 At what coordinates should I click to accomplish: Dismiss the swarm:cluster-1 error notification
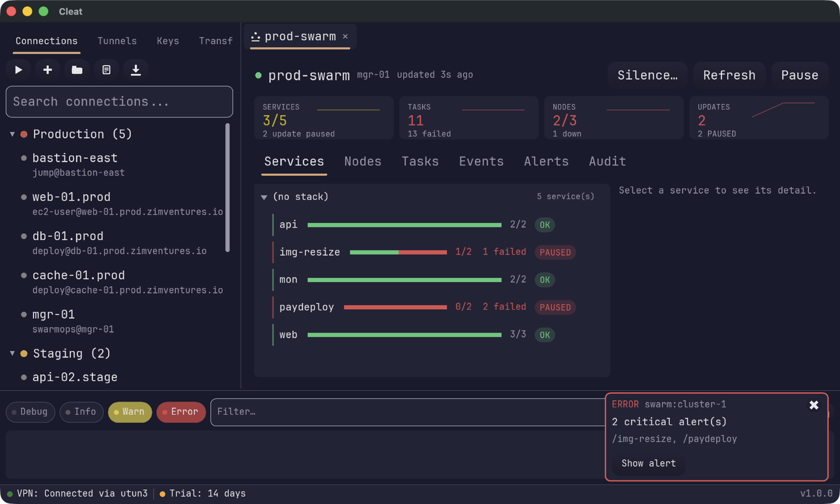814,405
